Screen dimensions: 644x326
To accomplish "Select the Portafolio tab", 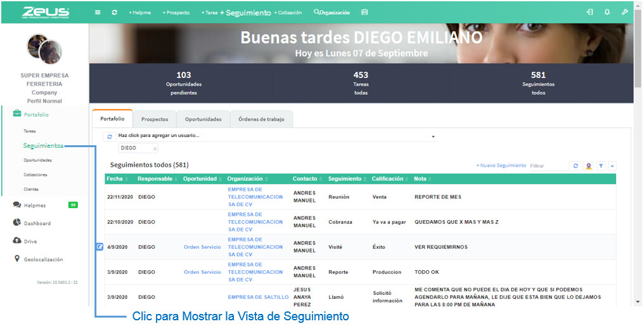I will tap(113, 119).
